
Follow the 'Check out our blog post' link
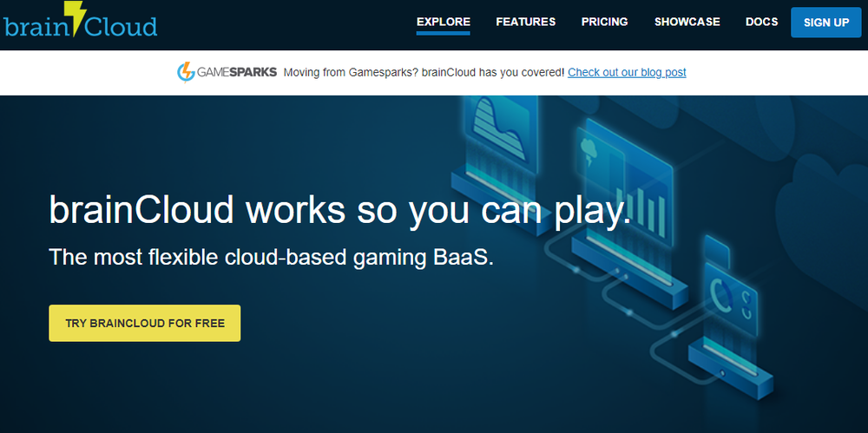tap(627, 73)
